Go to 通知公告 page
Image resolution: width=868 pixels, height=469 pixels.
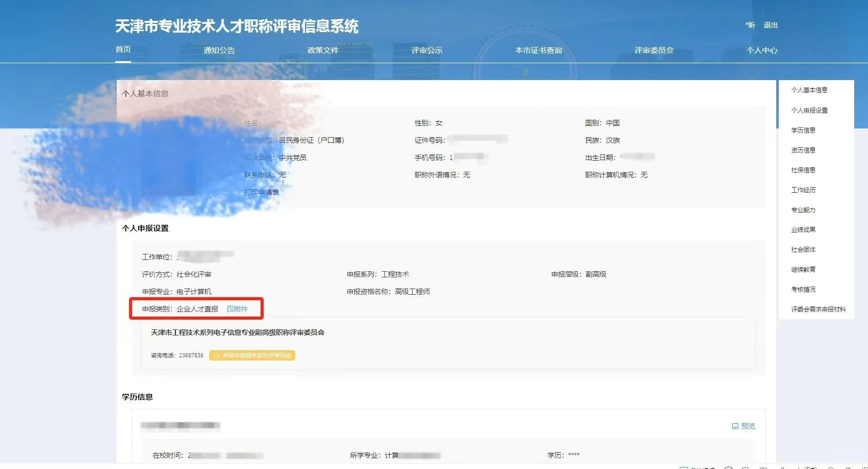pyautogui.click(x=219, y=50)
